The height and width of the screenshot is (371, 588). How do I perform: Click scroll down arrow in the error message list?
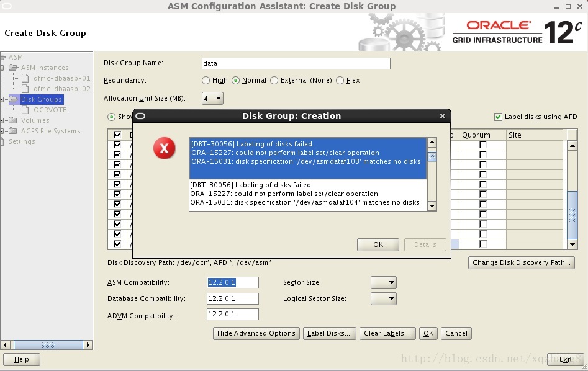[x=432, y=206]
